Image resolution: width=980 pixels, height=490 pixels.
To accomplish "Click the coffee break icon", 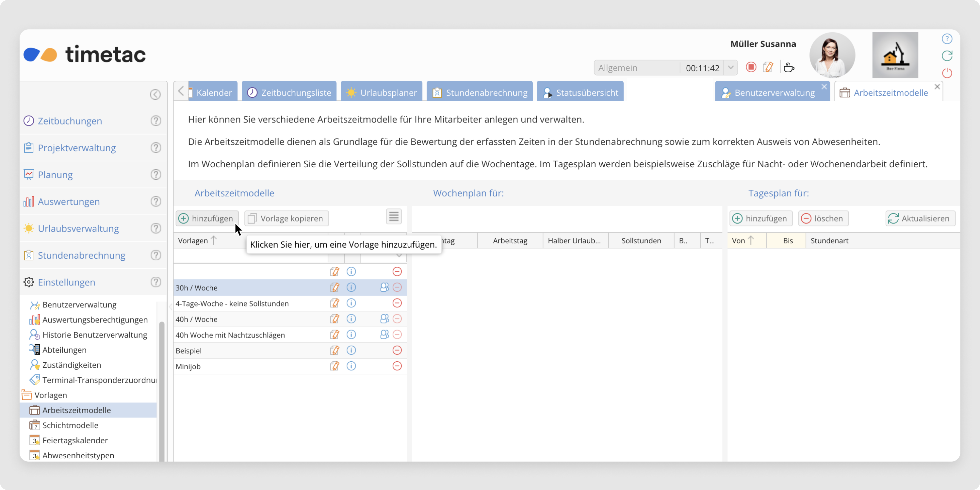I will pyautogui.click(x=789, y=67).
